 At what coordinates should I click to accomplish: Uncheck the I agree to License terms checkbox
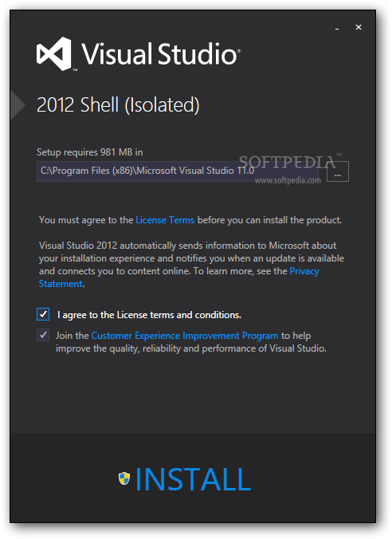tap(43, 314)
